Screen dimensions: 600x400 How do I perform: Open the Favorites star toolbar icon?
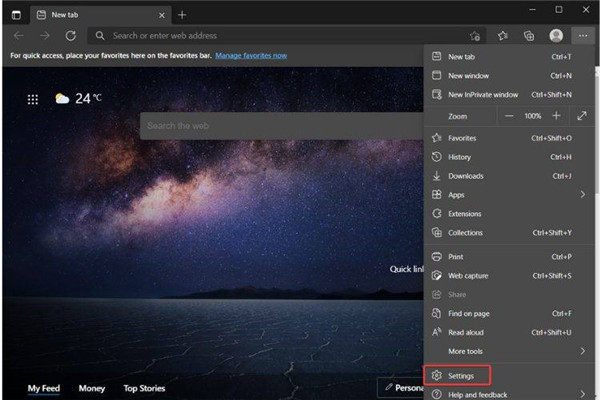coord(503,35)
